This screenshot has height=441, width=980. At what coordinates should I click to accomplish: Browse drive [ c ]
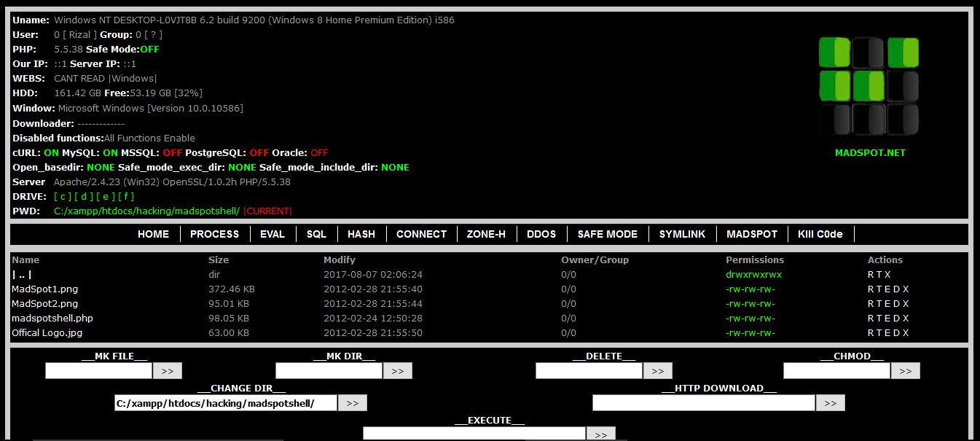tap(61, 196)
